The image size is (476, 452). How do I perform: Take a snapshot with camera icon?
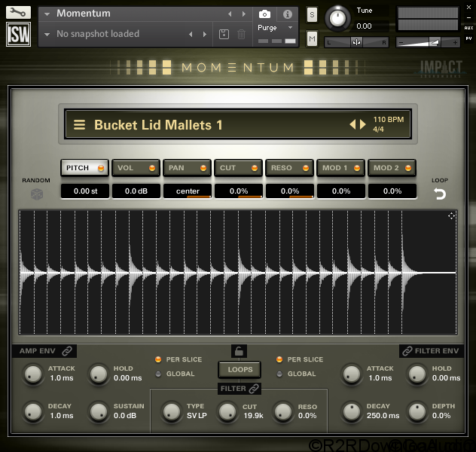point(264,14)
